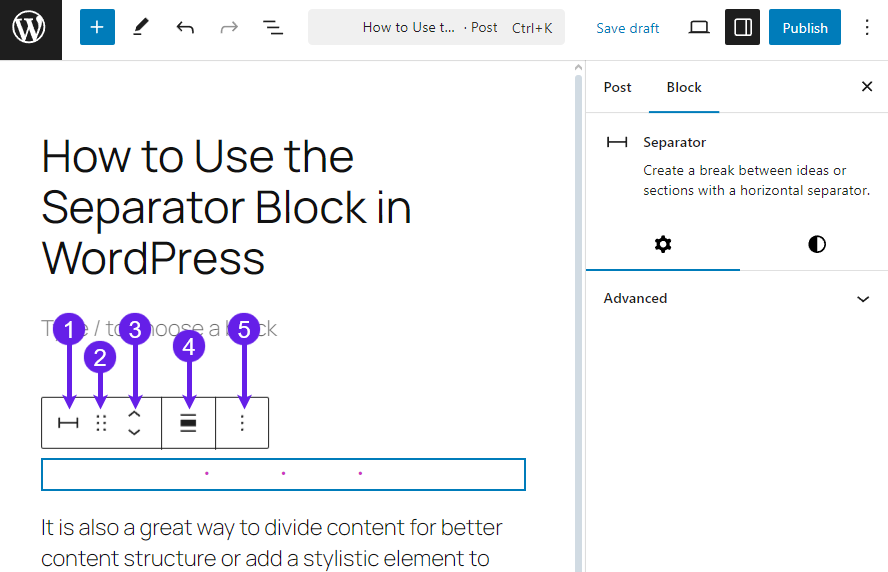Switch to the Post tab

tap(617, 87)
